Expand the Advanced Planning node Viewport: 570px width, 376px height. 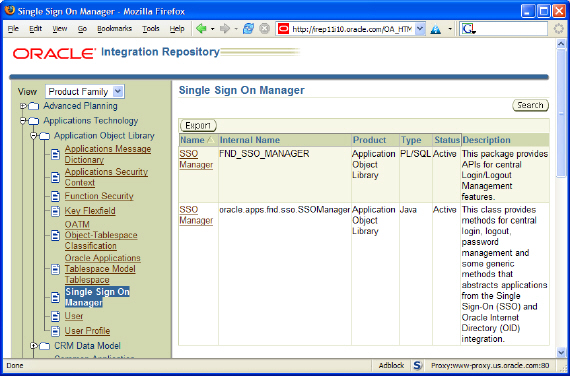[23, 106]
